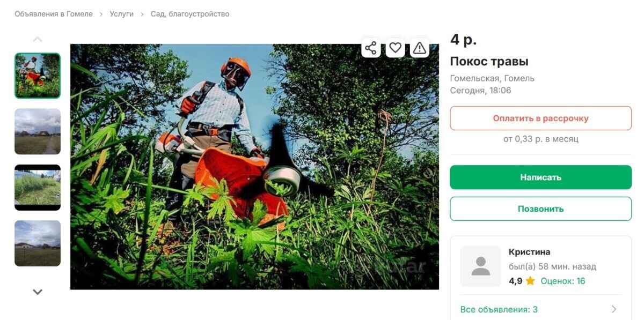Screen dimensions: 644x320
Task: Select the first grass-trimmer thumbnail
Action: [x=38, y=76]
